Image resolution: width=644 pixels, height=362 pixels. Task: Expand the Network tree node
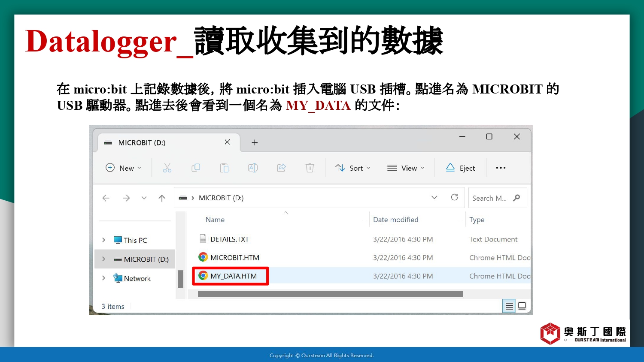coord(103,278)
